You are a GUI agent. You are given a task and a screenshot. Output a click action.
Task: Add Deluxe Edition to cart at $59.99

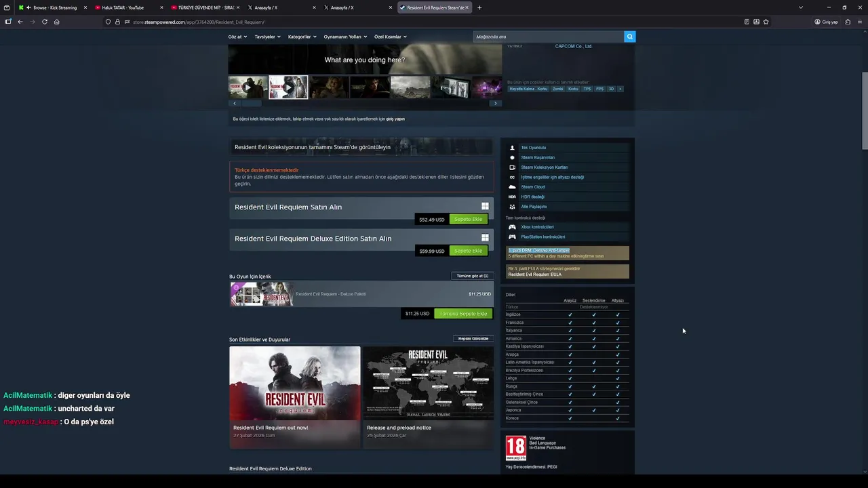coord(468,251)
